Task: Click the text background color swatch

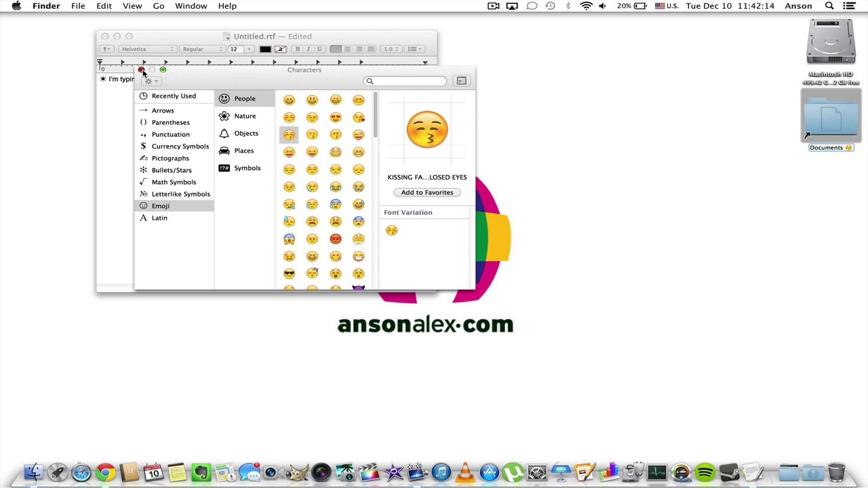Action: (x=280, y=49)
